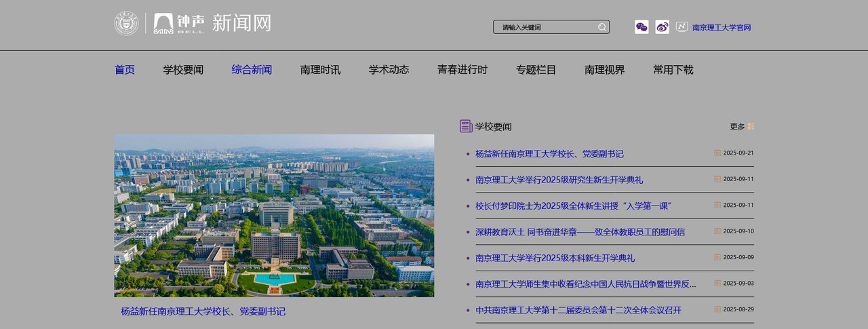
Task: Click 更多 in 学校要闻 section
Action: 737,127
